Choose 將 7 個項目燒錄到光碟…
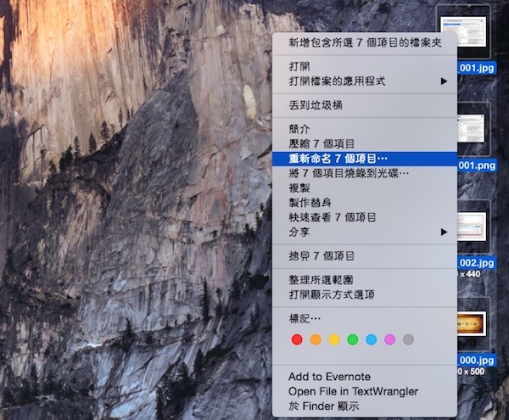509x420 pixels. (365, 173)
